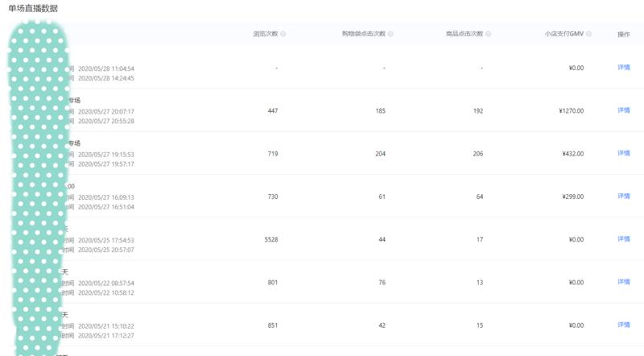Open 详情 for the stream with ¥299.00 GMV
The width and height of the screenshot is (644, 356).
tap(623, 196)
